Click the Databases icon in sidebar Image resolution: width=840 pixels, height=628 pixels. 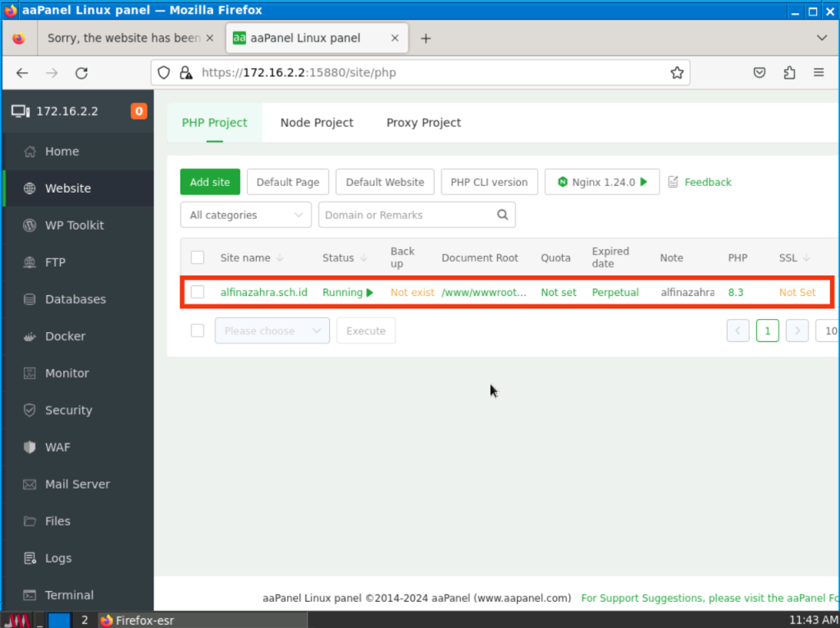[30, 299]
